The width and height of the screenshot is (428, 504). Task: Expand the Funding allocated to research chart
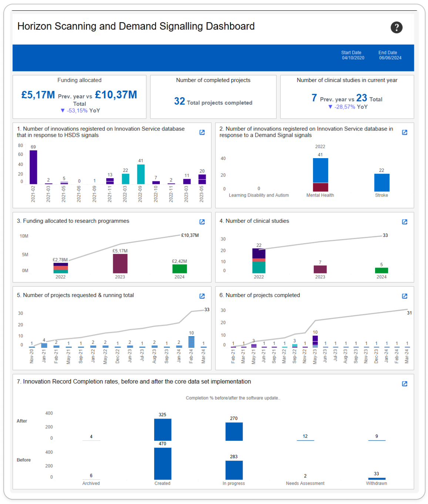(x=202, y=222)
